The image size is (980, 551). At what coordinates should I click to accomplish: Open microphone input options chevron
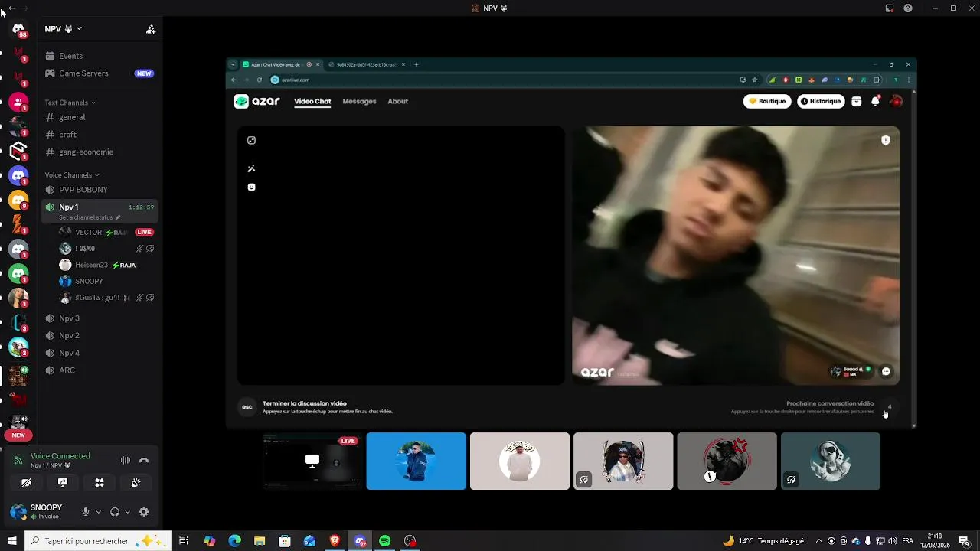[98, 512]
